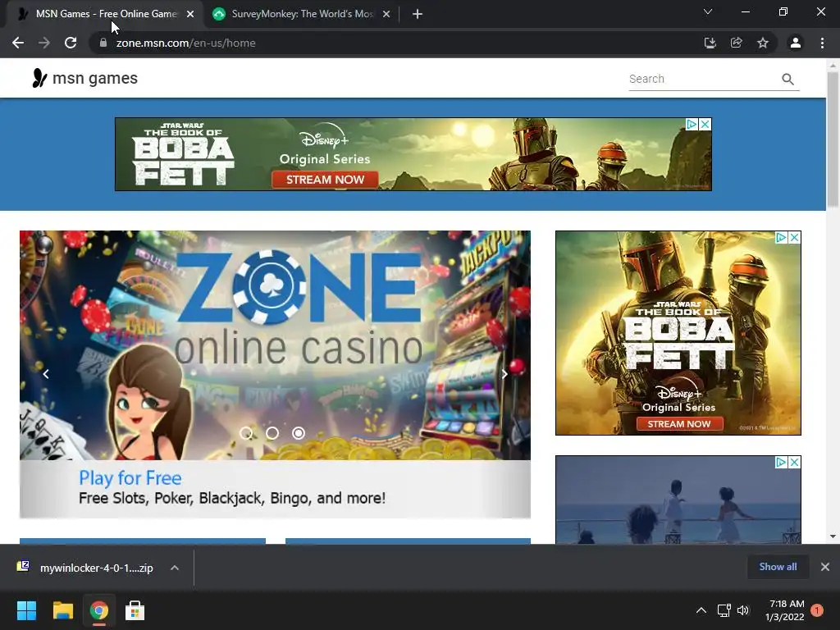Viewport: 840px width, 630px height.
Task: Open the notification badge
Action: [817, 610]
